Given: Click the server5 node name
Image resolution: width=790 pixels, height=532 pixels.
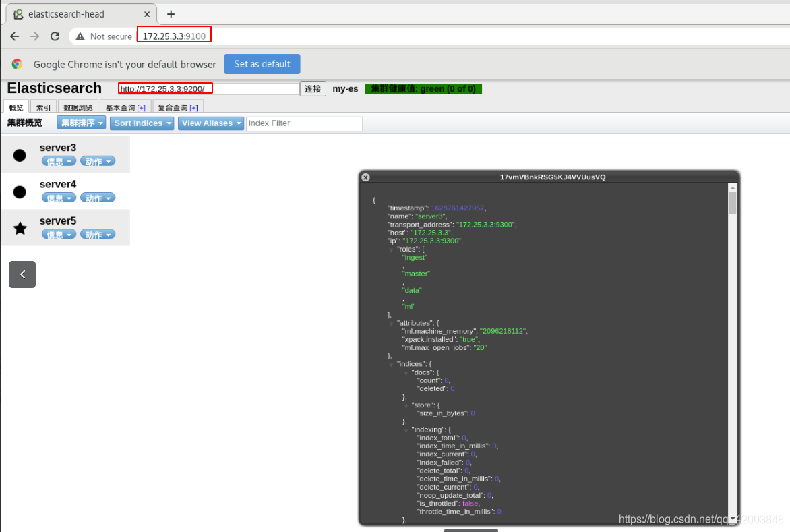Looking at the screenshot, I should click(58, 220).
